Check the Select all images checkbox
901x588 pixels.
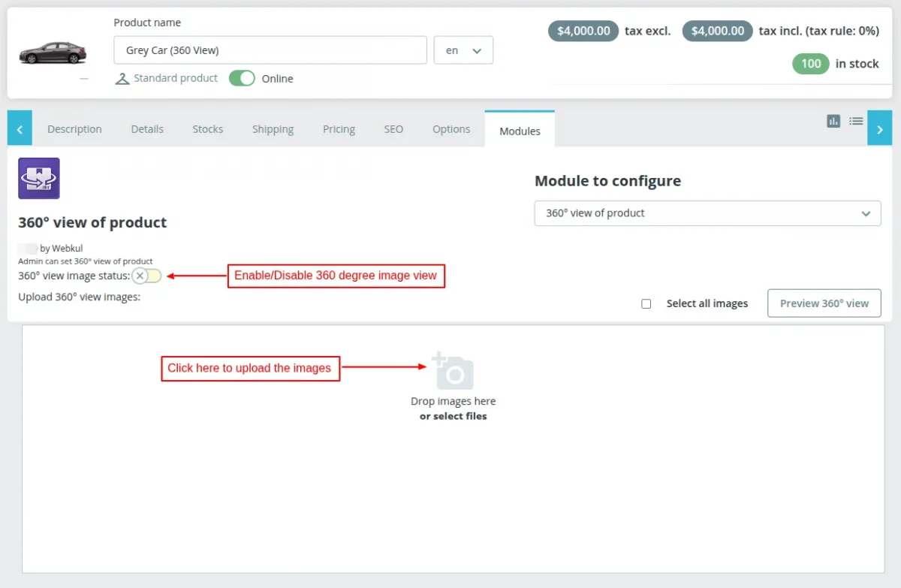point(646,304)
